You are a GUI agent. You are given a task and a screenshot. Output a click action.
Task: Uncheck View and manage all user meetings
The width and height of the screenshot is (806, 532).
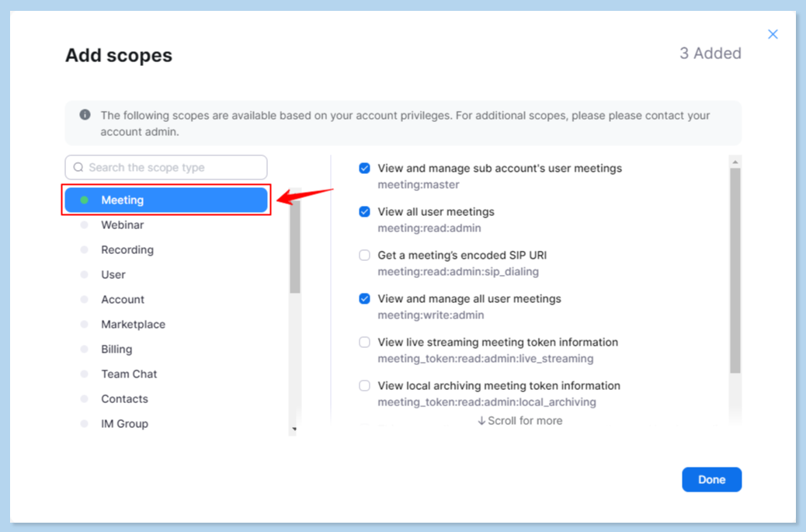pyautogui.click(x=364, y=299)
